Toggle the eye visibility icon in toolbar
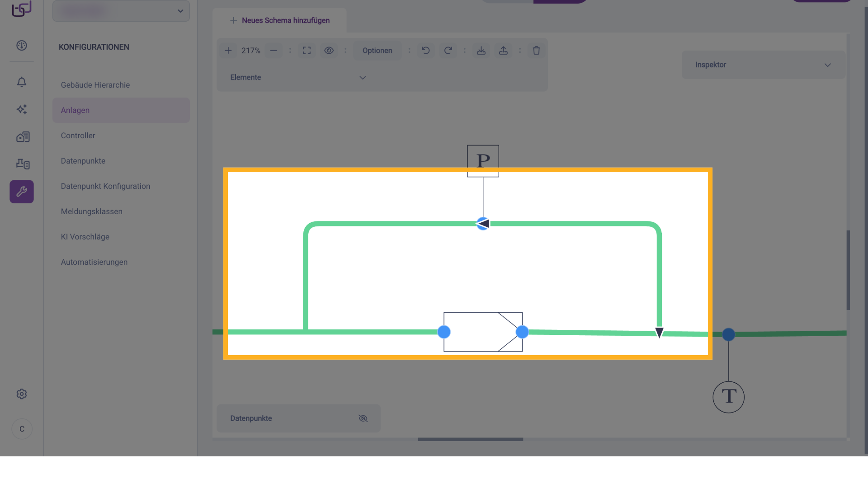Viewport: 868px width, 488px height. pyautogui.click(x=329, y=51)
